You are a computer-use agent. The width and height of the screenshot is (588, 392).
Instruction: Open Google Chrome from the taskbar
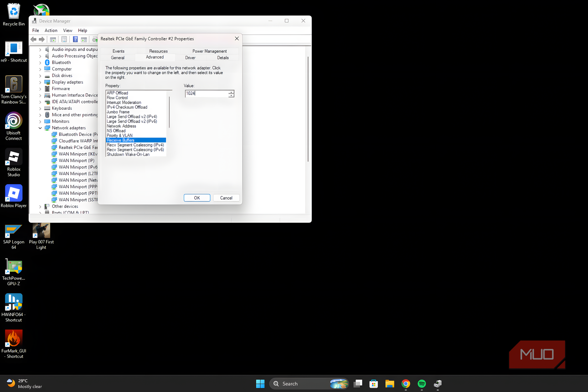(406, 383)
